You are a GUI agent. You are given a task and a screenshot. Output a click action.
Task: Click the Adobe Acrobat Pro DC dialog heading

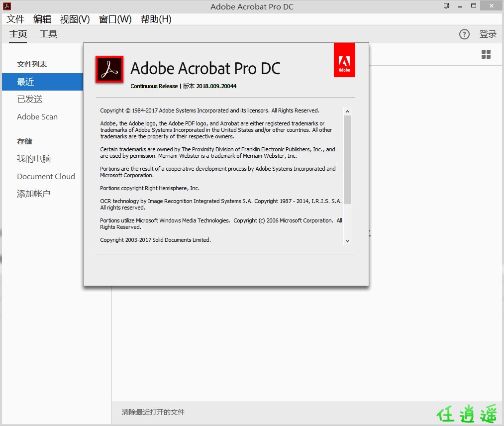(x=205, y=69)
